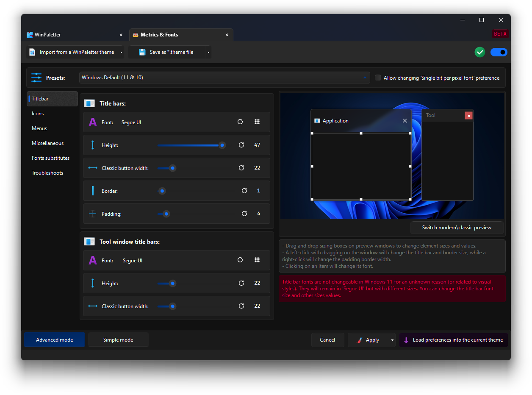
Task: Click the Title bars Height arrow icon
Action: click(93, 145)
